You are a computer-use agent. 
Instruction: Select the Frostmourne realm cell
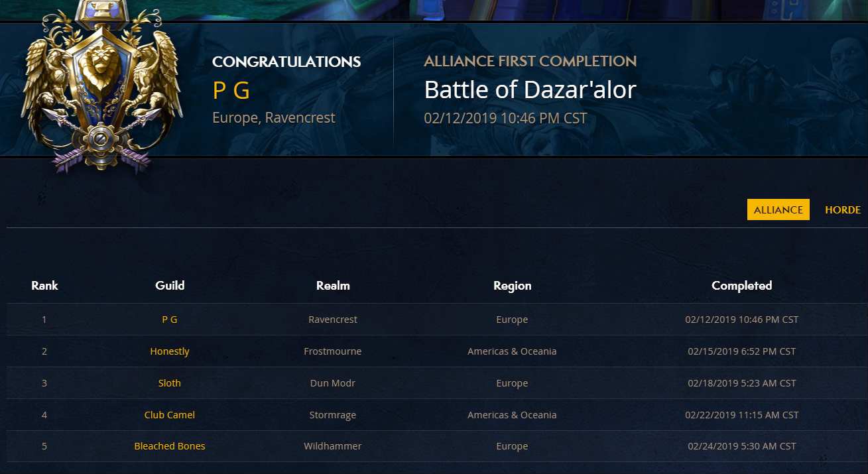pos(333,351)
